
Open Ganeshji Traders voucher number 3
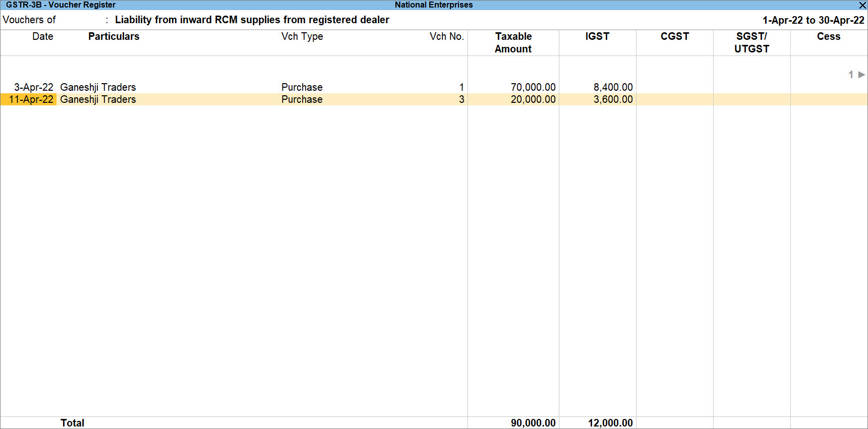(98, 99)
